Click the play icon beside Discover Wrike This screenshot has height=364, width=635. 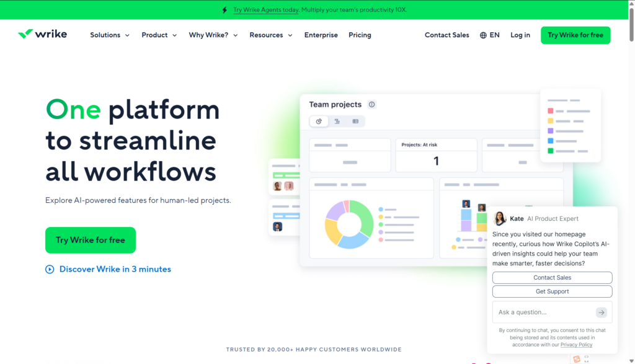[x=50, y=269]
